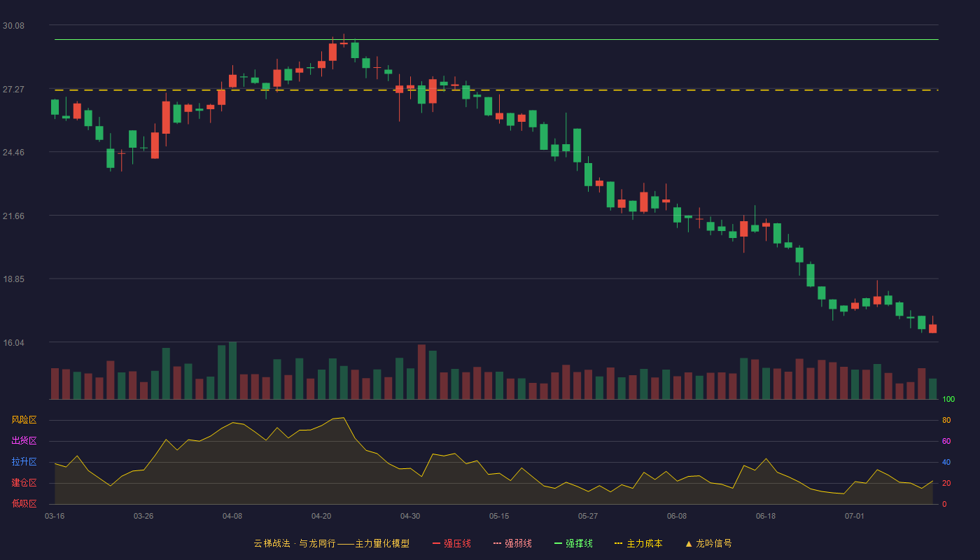The image size is (980, 560).
Task: Click the 风险区 zone label
Action: pyautogui.click(x=24, y=420)
